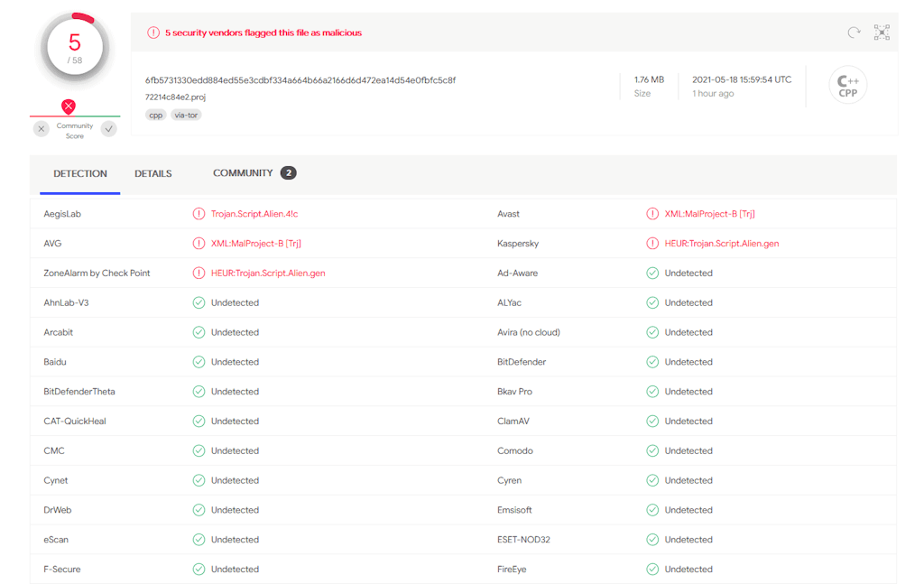Viewport: 924px width, 584px height.
Task: Open the similarity graph icon
Action: 882,32
